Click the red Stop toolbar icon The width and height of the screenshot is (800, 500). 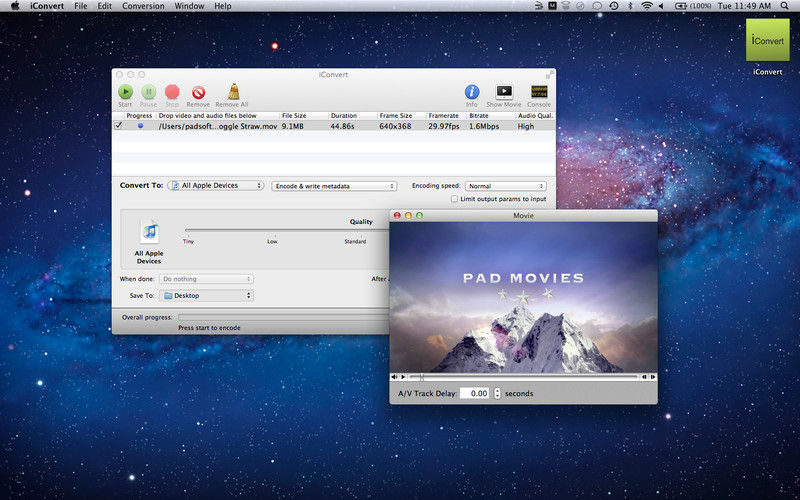(172, 92)
